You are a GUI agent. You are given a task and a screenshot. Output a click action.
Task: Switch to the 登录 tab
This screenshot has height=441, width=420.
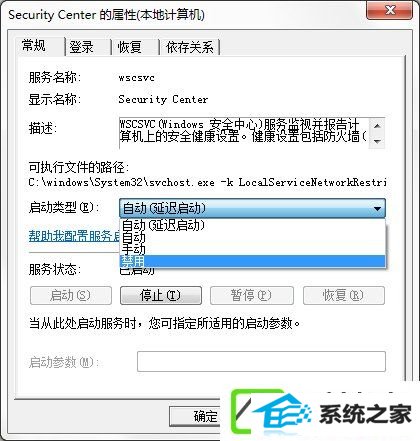pyautogui.click(x=82, y=47)
